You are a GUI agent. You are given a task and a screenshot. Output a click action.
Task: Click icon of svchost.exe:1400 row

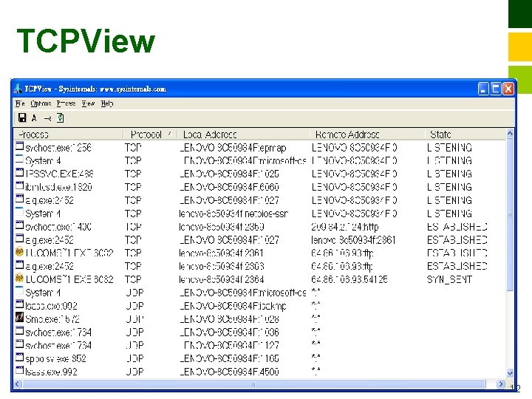20,225
